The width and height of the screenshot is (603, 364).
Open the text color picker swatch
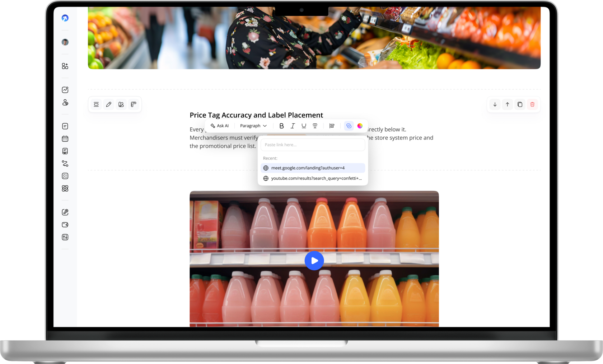tap(360, 126)
